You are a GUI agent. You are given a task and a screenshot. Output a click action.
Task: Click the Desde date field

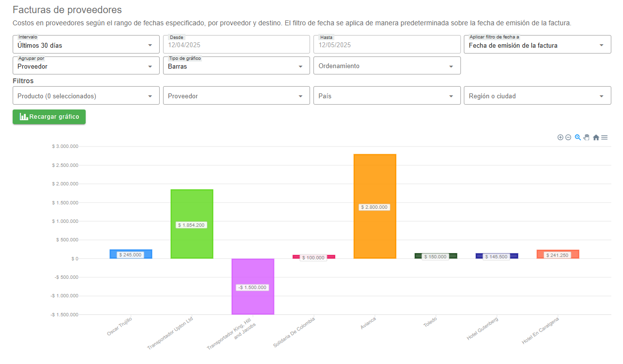click(x=236, y=45)
